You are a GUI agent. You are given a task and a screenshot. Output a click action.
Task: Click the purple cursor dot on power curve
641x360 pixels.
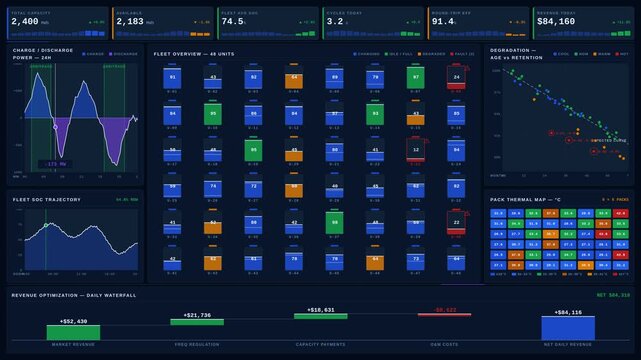click(56, 127)
